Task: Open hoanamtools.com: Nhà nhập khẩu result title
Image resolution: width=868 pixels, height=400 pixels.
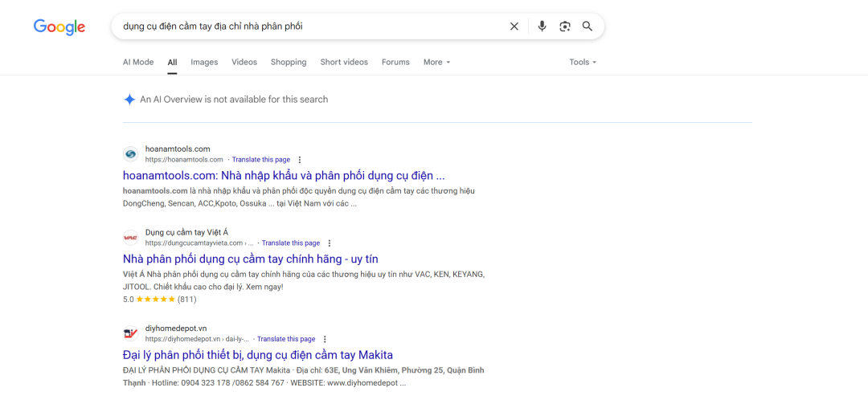Action: 284,176
